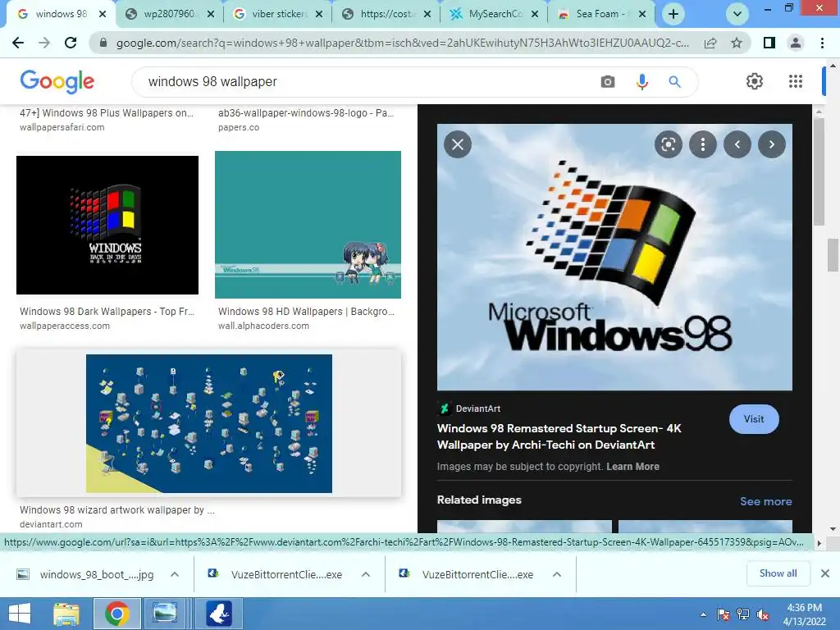This screenshot has width=840, height=630.
Task: Click the wall.alphacoders.com source text
Action: coord(263,326)
